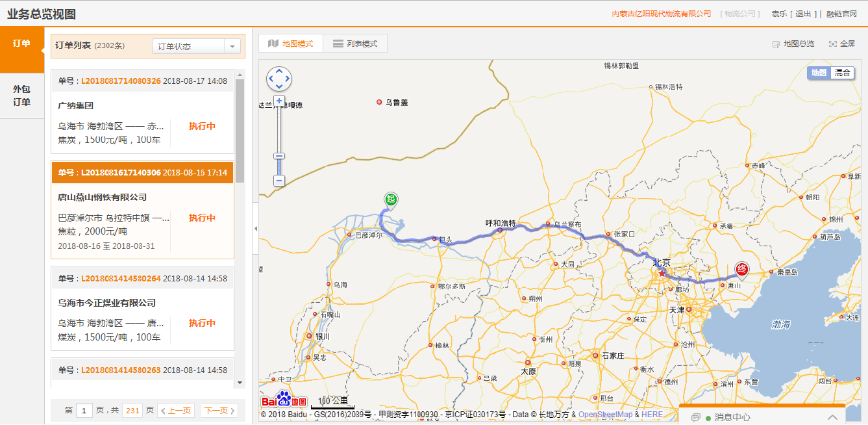Select the 广纳集团 order card
The image size is (868, 425).
pos(142,112)
